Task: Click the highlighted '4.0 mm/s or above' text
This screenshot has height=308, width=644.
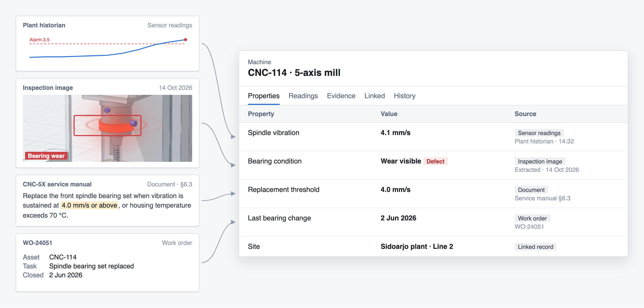Action: coord(89,205)
